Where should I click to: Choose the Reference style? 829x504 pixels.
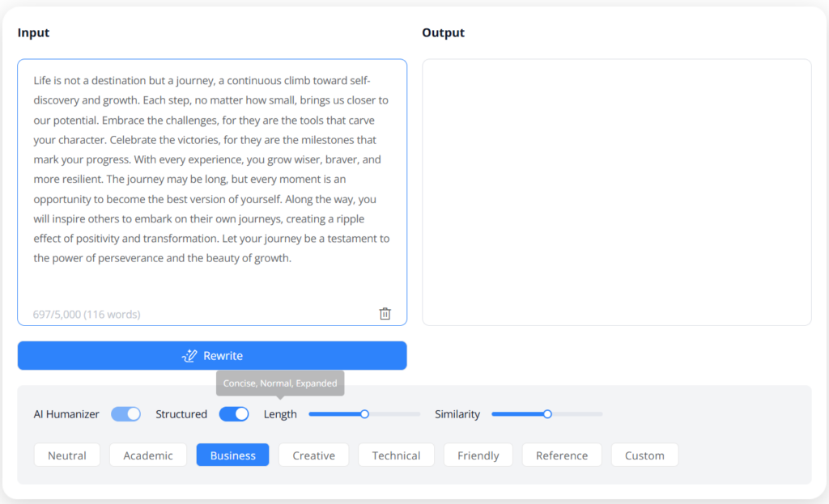(561, 455)
